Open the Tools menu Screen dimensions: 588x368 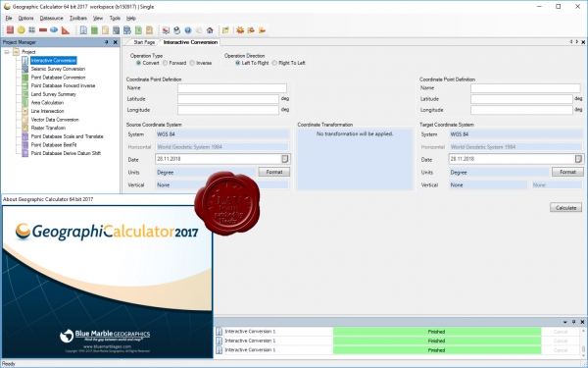(x=115, y=18)
